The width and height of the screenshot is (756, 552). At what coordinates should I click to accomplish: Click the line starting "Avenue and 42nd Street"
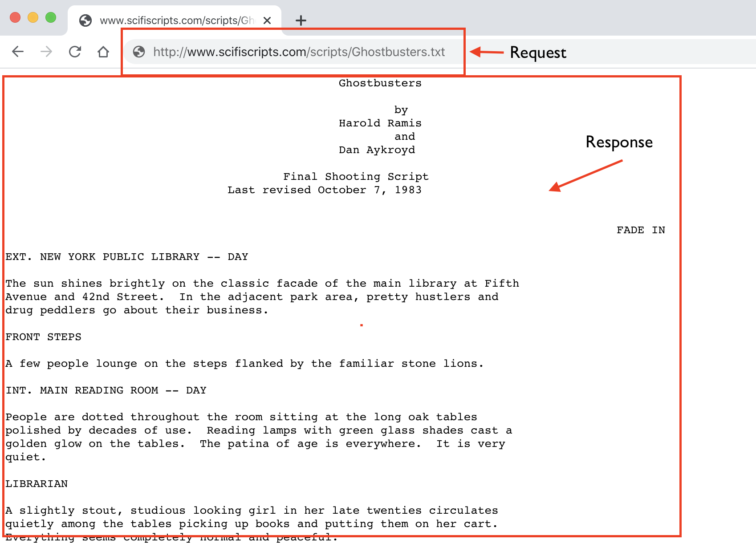click(x=252, y=297)
